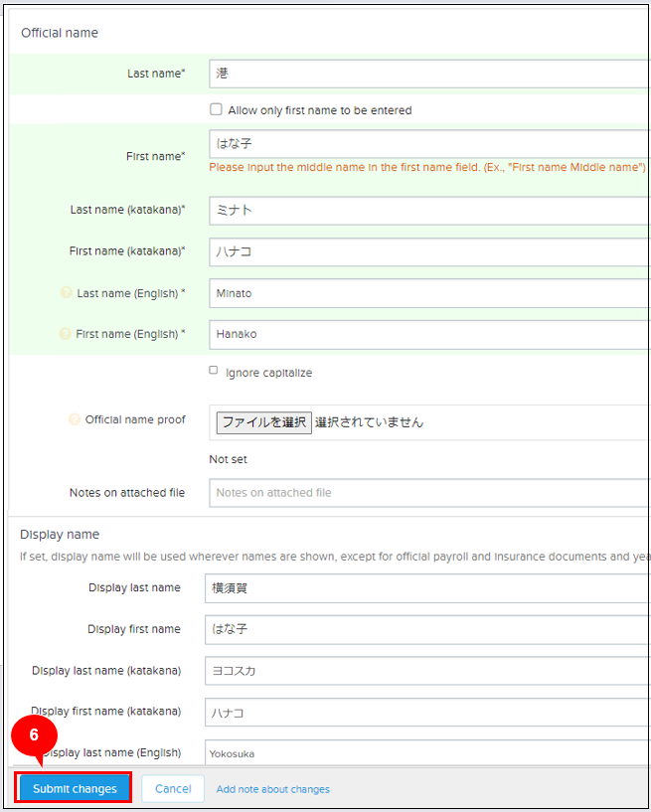651x812 pixels.
Task: Click the ファイルを選択 file chooser button
Action: [264, 422]
